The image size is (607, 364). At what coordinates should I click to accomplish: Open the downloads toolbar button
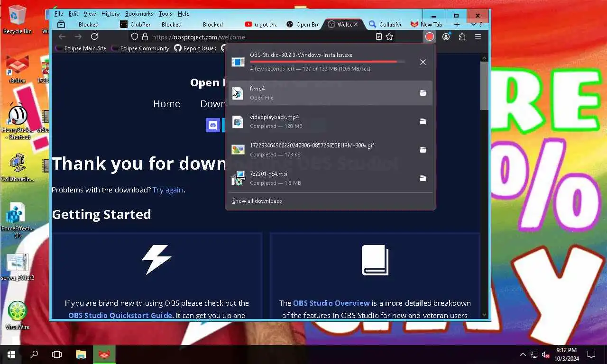click(430, 36)
